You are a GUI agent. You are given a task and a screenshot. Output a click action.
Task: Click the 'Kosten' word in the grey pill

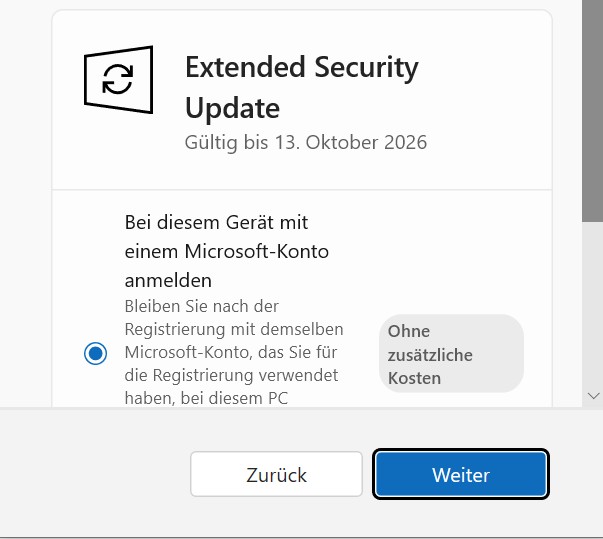click(x=414, y=378)
